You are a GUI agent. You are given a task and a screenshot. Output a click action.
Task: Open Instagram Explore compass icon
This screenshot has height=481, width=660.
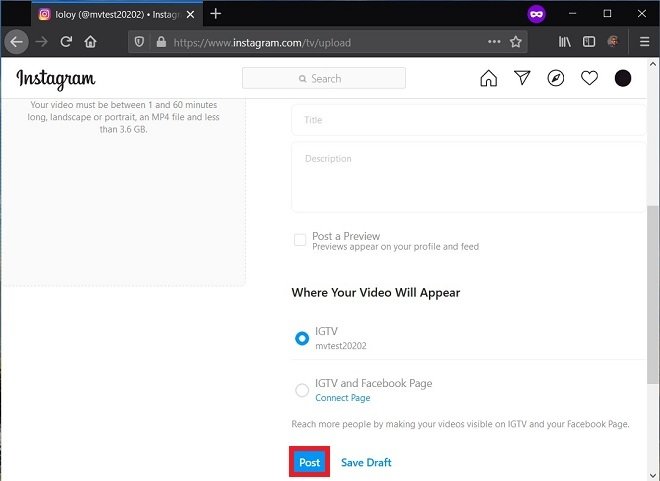556,78
